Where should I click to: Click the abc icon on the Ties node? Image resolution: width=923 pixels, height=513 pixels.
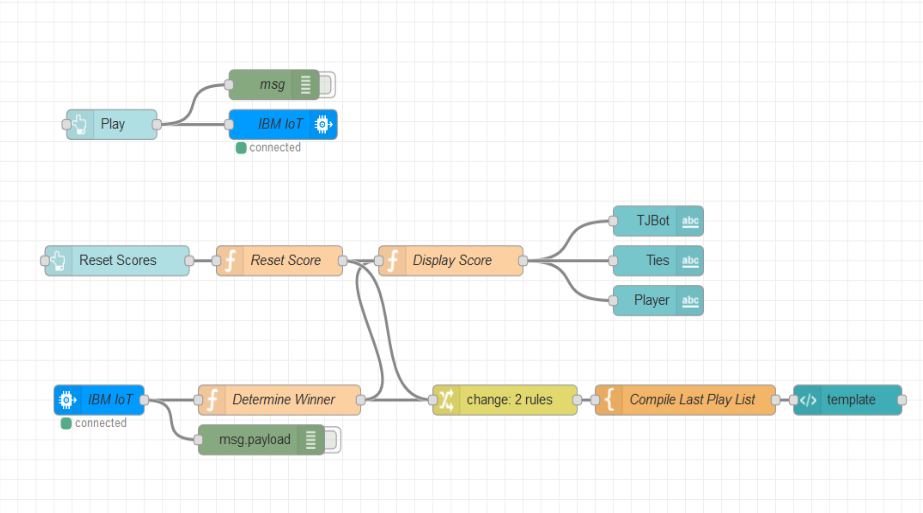(690, 261)
